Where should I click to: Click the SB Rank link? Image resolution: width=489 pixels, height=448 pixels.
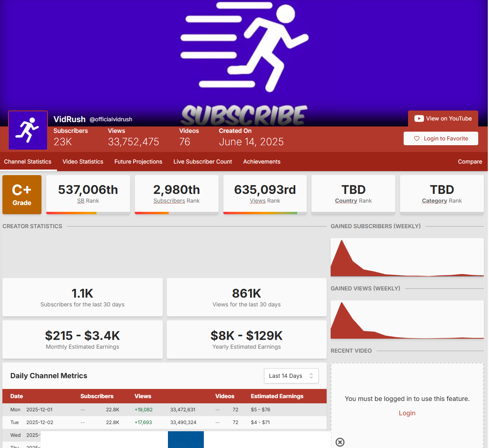pos(81,201)
